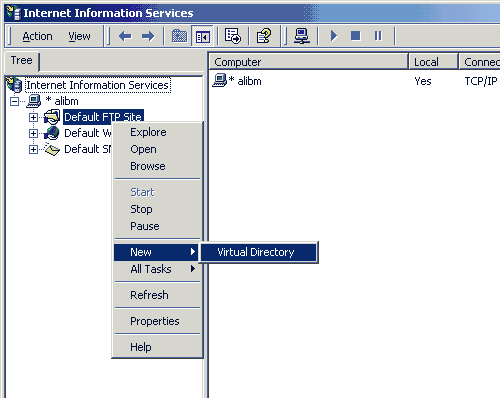
Task: Expand the Default FTP Site node
Action: click(33, 117)
